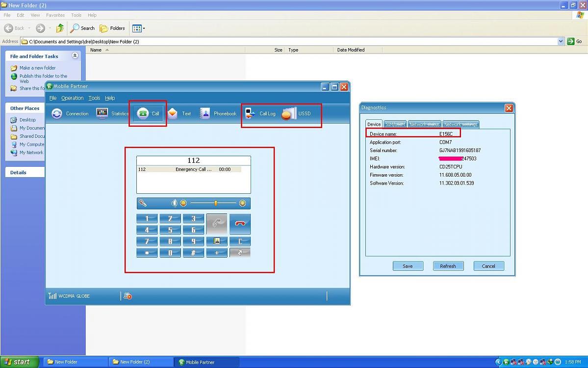Click the call volume slider handle
The width and height of the screenshot is (588, 368).
[215, 203]
